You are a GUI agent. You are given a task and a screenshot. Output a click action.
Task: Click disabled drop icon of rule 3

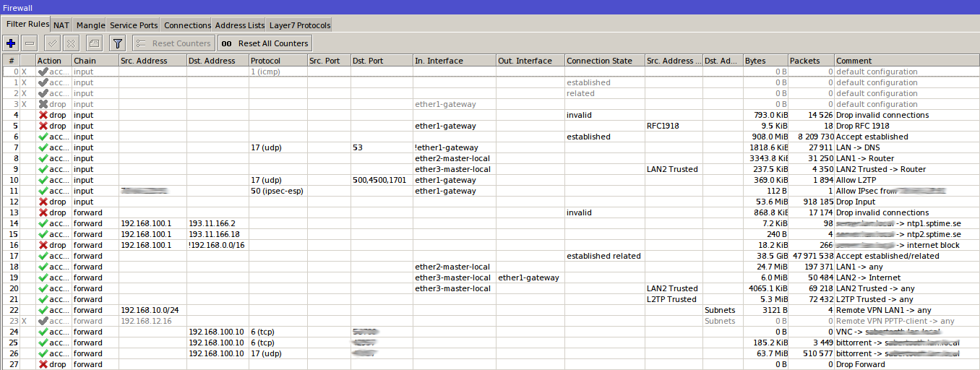pyautogui.click(x=43, y=104)
